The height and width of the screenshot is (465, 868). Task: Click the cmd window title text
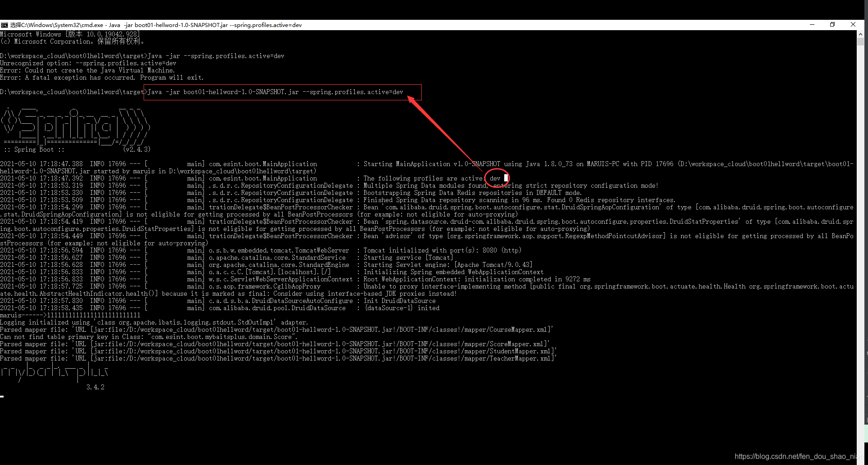(x=156, y=25)
